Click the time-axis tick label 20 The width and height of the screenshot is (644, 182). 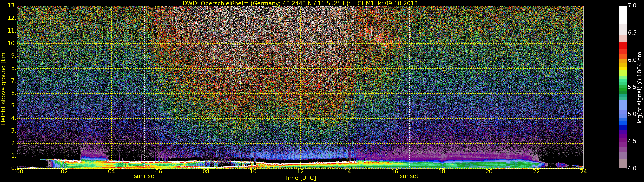click(489, 172)
